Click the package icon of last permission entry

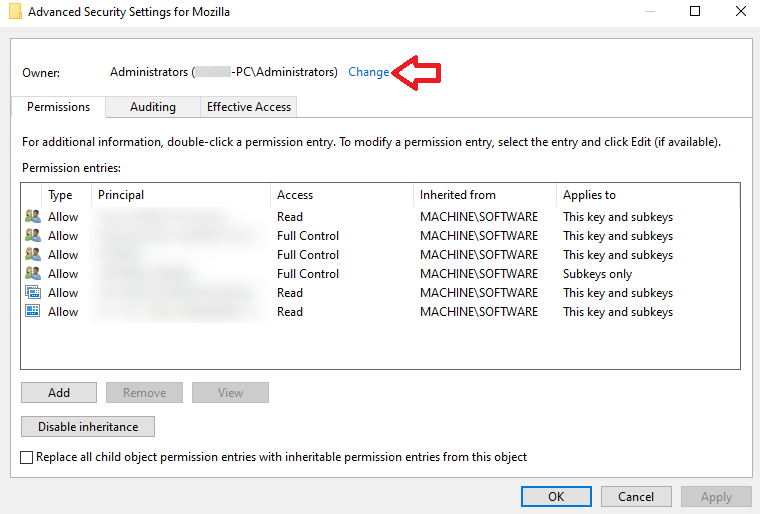pyautogui.click(x=32, y=312)
